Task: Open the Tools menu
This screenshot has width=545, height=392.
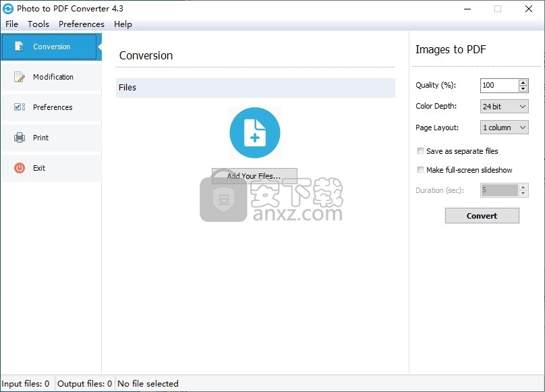Action: pyautogui.click(x=38, y=24)
